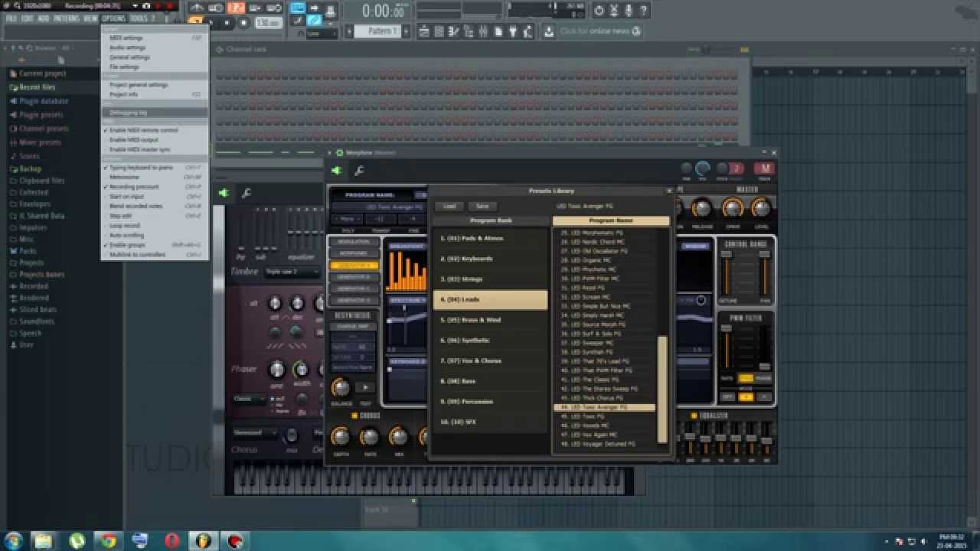Toggle Blend recorded notes option
The height and width of the screenshot is (551, 980).
(x=155, y=207)
